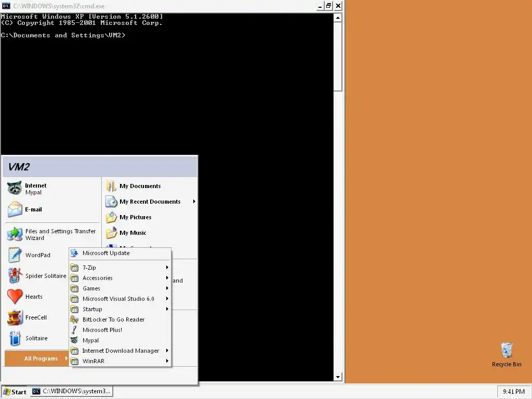Select the Recycle Bin desktop icon
532x399 pixels.
pyautogui.click(x=507, y=350)
